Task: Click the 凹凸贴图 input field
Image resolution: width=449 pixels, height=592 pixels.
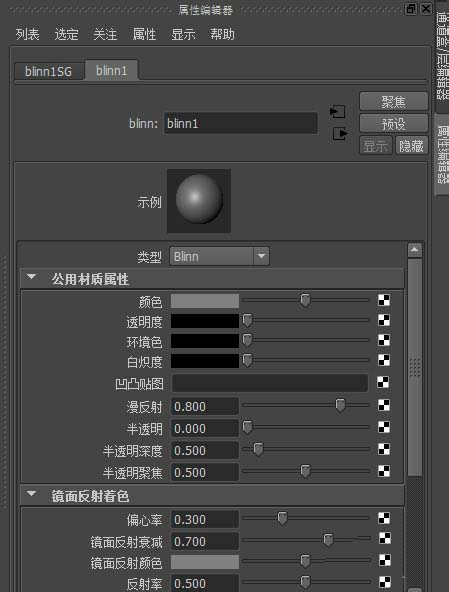Action: coord(270,383)
